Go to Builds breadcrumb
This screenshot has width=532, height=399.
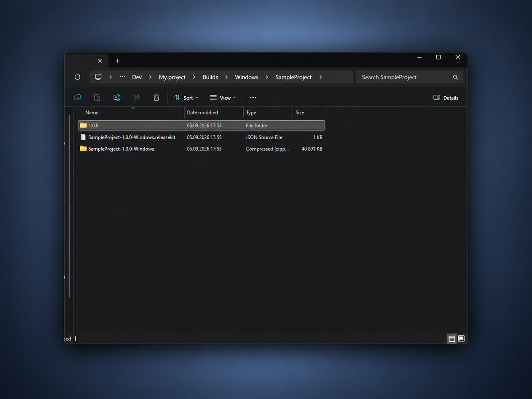pyautogui.click(x=210, y=77)
